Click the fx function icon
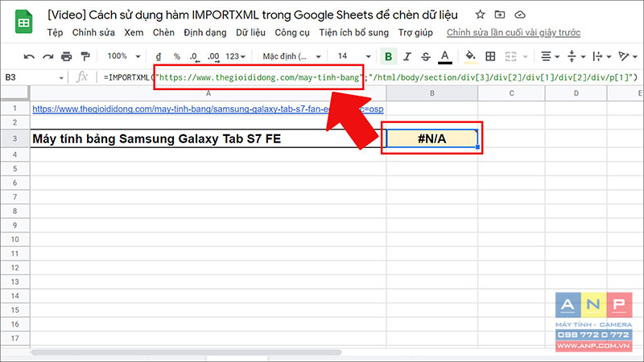Screen dimensions: 644x362 coord(82,77)
